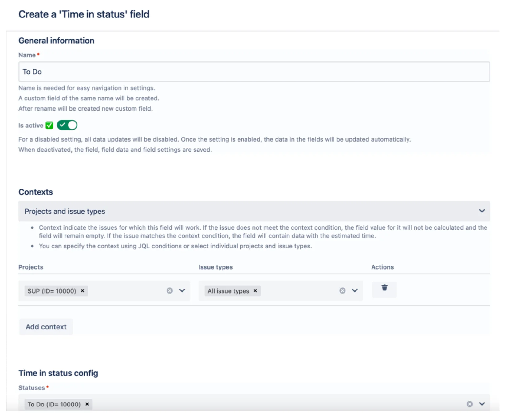This screenshot has height=420, width=512.
Task: Focus the Name input field
Action: pyautogui.click(x=254, y=72)
